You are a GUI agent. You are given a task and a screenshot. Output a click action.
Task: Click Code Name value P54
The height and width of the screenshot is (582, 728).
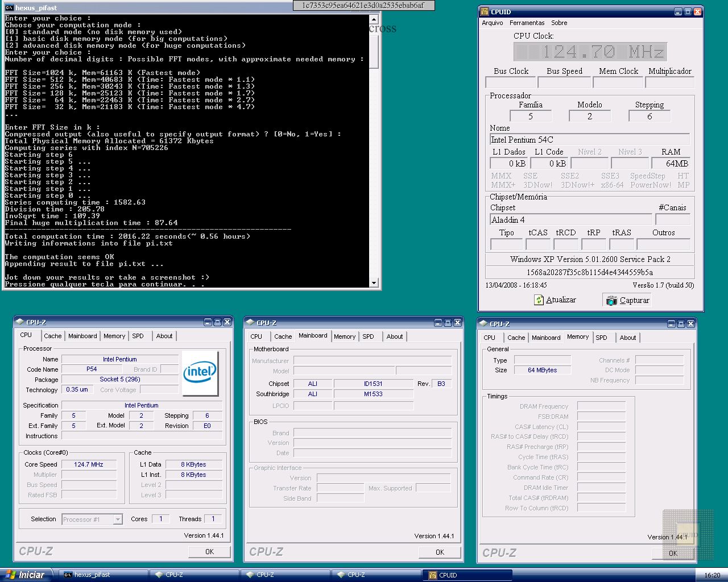(92, 369)
